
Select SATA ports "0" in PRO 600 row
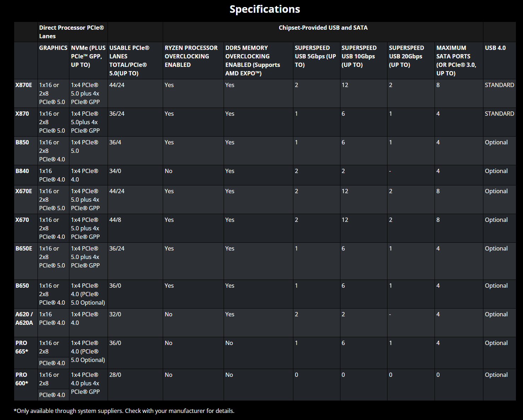(x=438, y=375)
